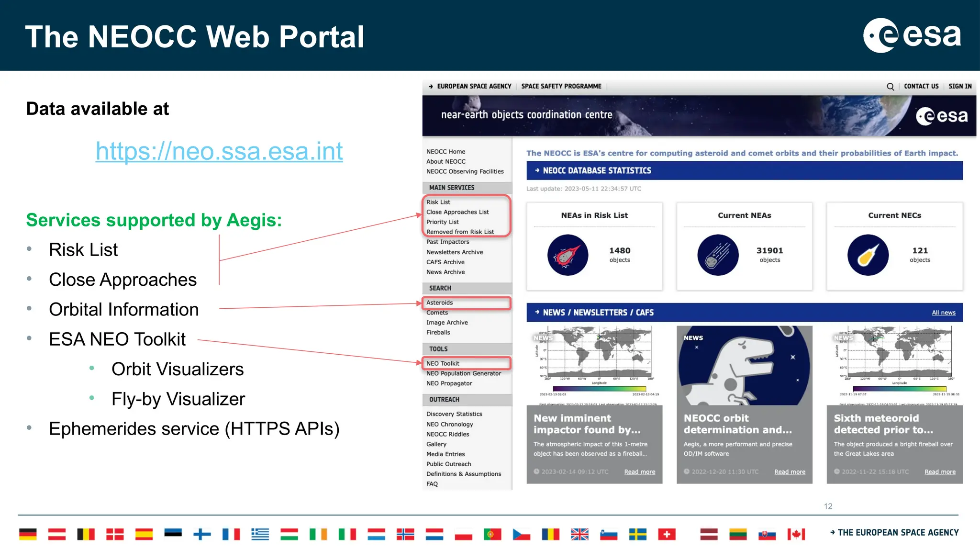Open NEO Chronology

pyautogui.click(x=449, y=425)
